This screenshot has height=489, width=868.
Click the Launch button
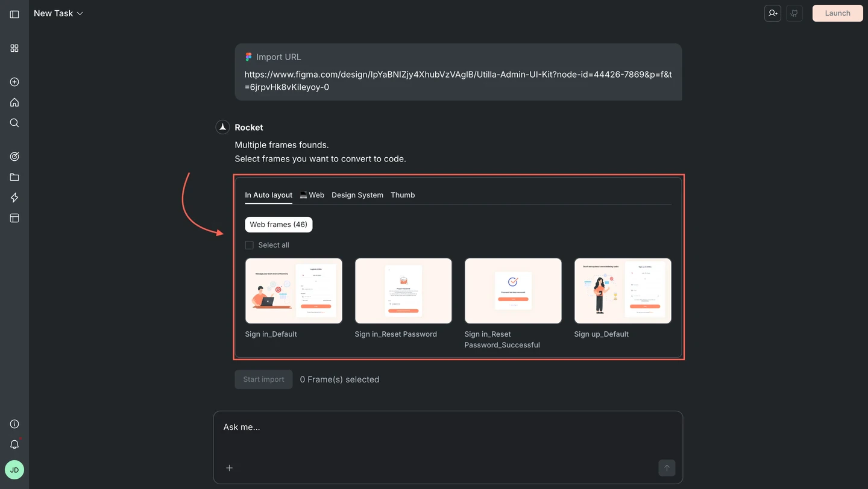pos(837,13)
